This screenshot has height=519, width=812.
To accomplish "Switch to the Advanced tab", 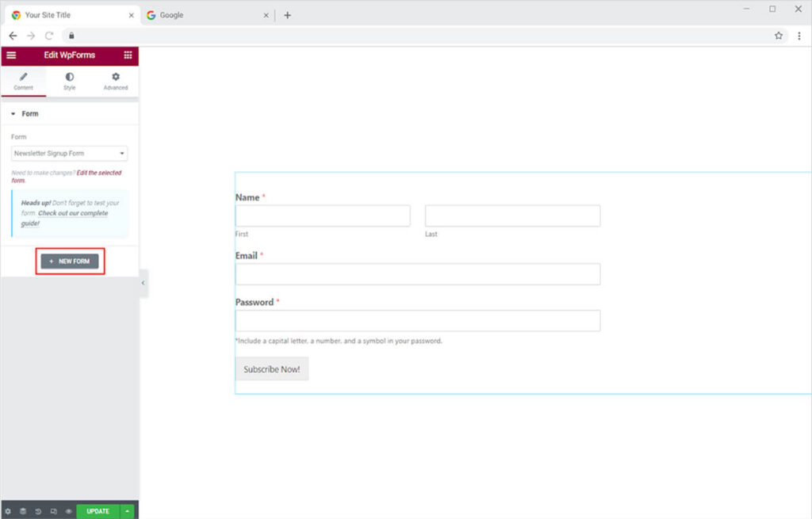I will (x=116, y=81).
